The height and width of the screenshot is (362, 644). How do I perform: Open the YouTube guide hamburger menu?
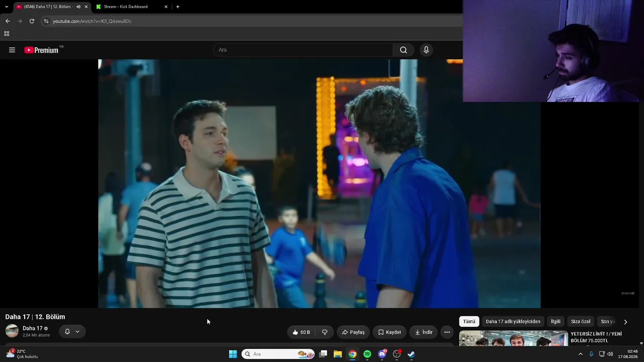[12, 50]
